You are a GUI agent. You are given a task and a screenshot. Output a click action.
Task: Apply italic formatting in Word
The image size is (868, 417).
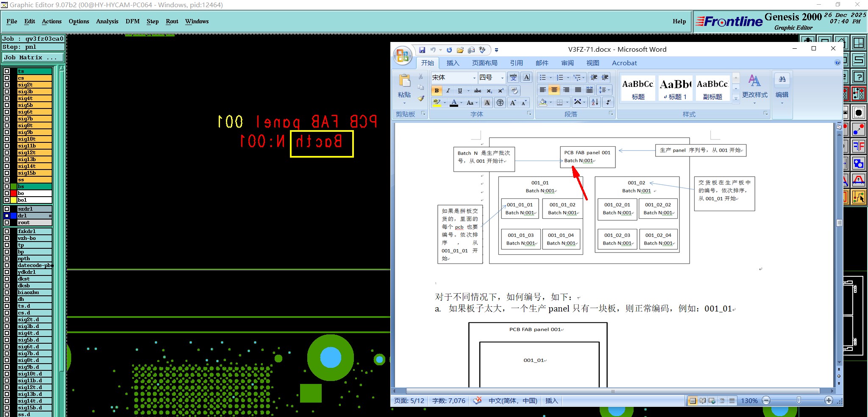(x=448, y=91)
